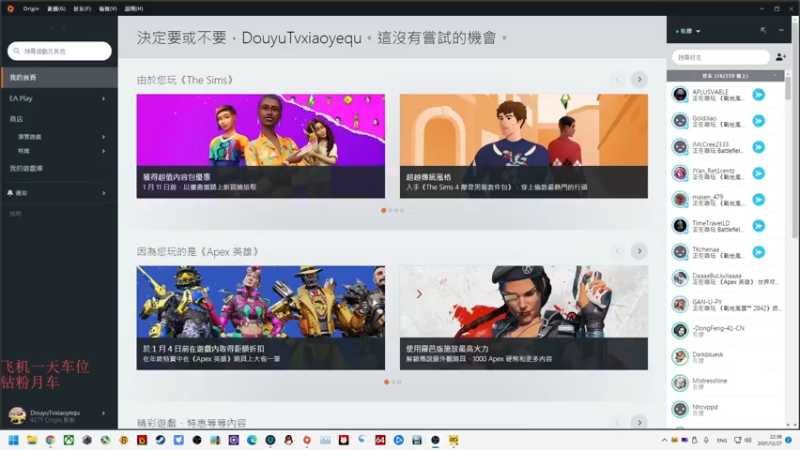Select 我的首頁 (My Home) in the sidebar
The height and width of the screenshot is (450, 800).
pos(59,78)
